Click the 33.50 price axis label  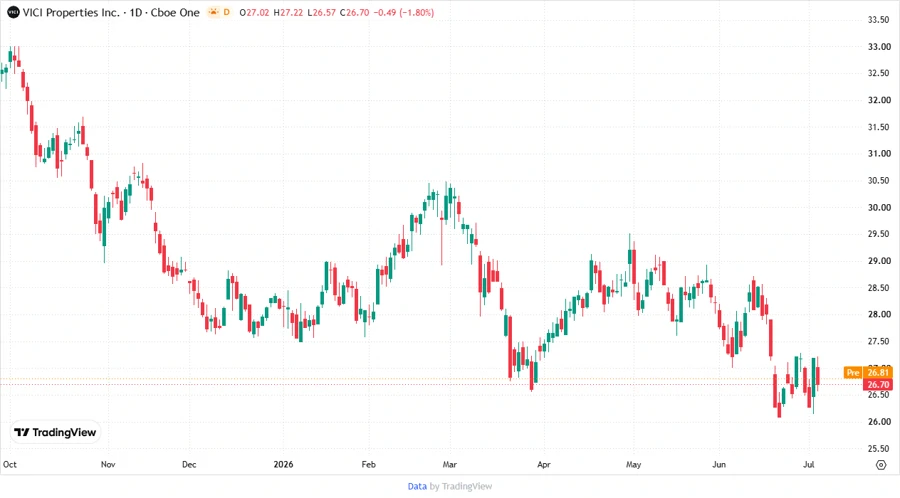click(879, 20)
